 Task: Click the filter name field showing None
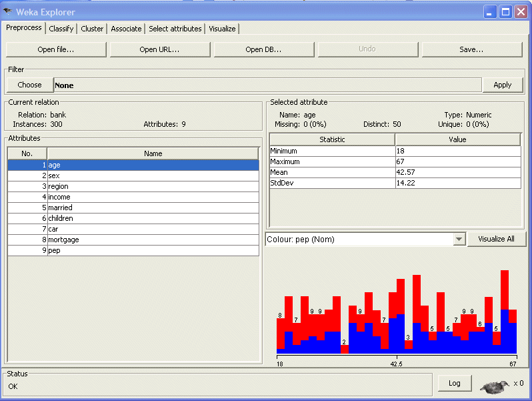click(267, 85)
